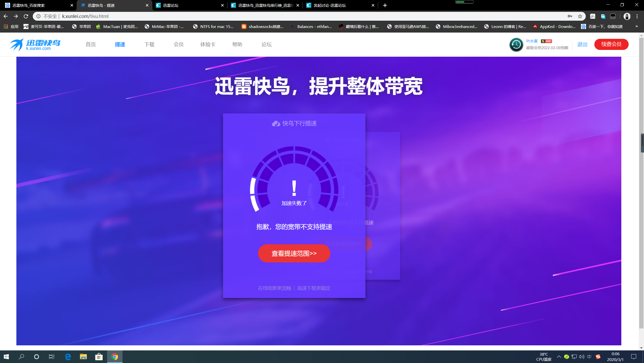Go back using the browser back arrow
The height and width of the screenshot is (363, 644).
pyautogui.click(x=6, y=16)
